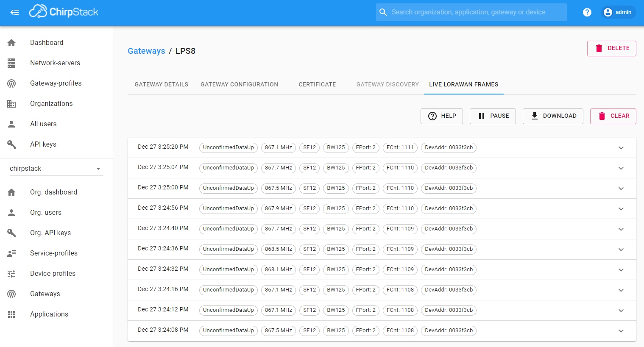Image resolution: width=644 pixels, height=347 pixels.
Task: Open the admin user avatar menu
Action: click(x=618, y=12)
